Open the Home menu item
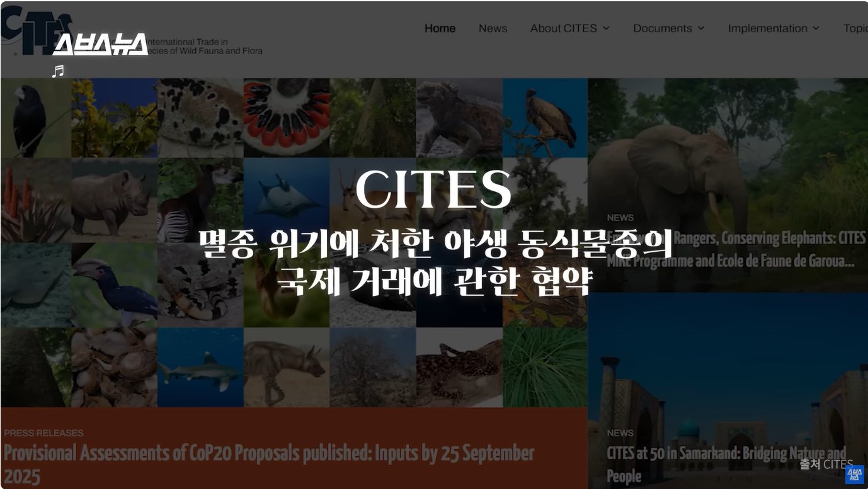Image resolution: width=868 pixels, height=489 pixels. click(440, 28)
